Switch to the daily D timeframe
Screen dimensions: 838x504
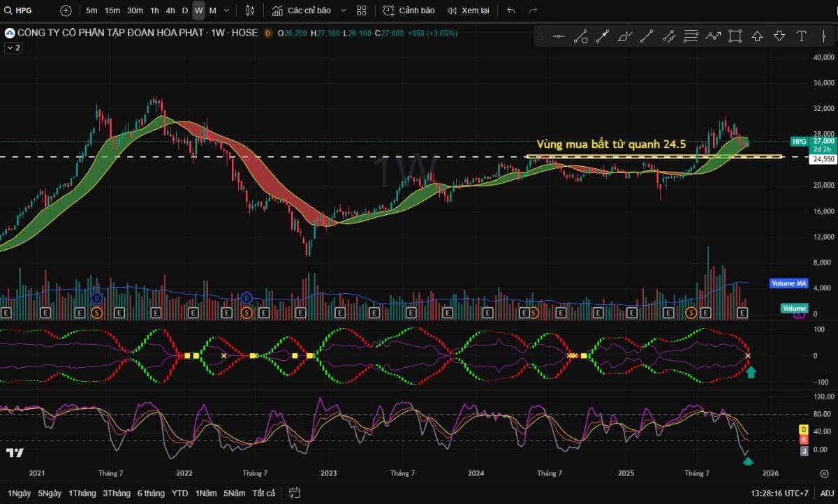[x=185, y=10]
